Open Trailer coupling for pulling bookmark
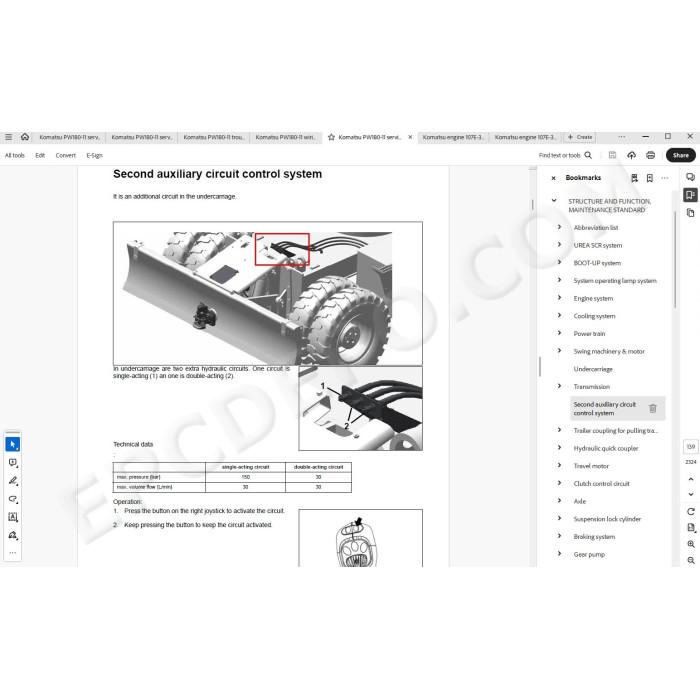The width and height of the screenshot is (700, 700). click(x=616, y=431)
